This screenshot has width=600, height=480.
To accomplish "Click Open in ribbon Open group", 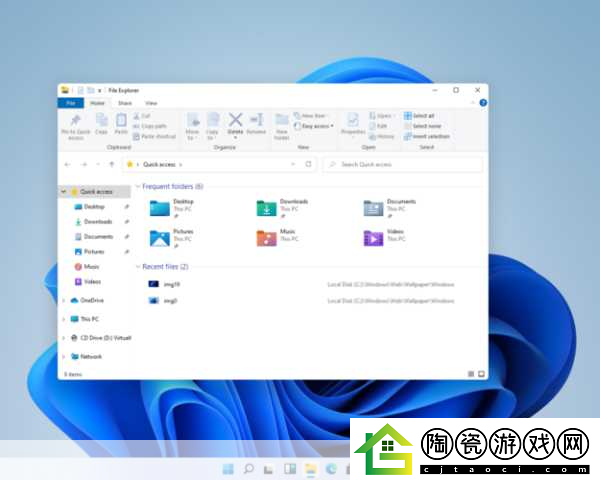I will (381, 116).
